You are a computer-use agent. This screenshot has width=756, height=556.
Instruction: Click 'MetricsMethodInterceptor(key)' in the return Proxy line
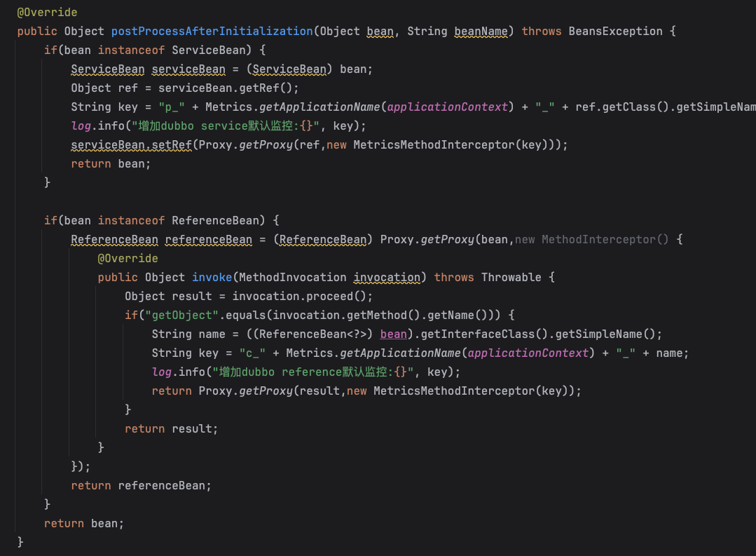point(474,391)
